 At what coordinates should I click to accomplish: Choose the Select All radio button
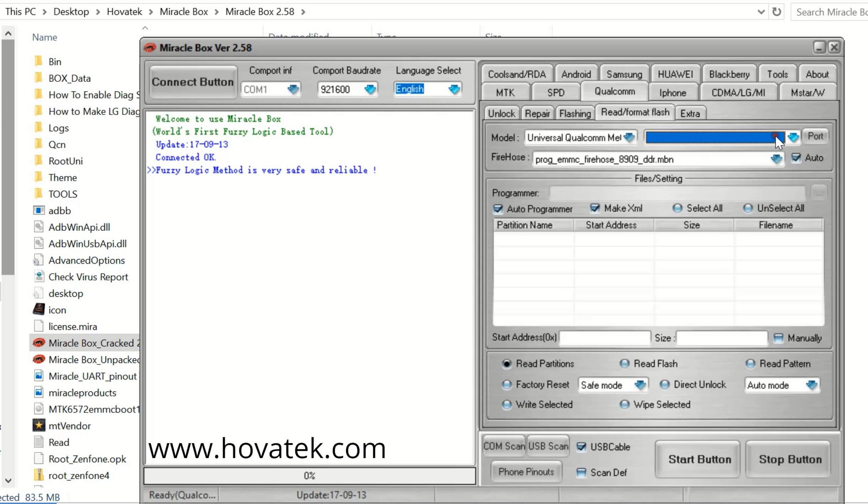click(x=677, y=208)
